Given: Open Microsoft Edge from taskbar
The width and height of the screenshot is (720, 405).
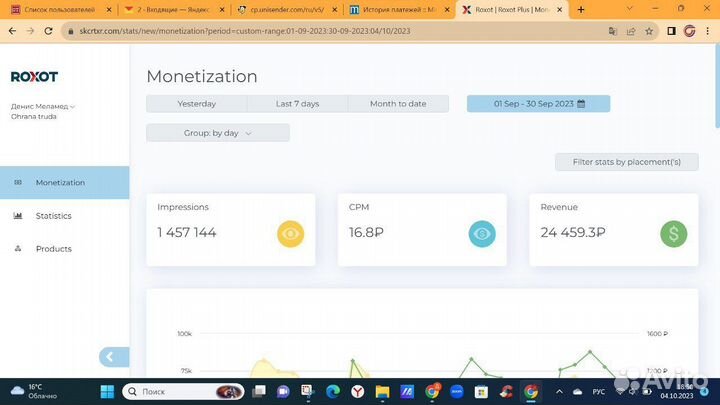Looking at the screenshot, I should (x=333, y=392).
